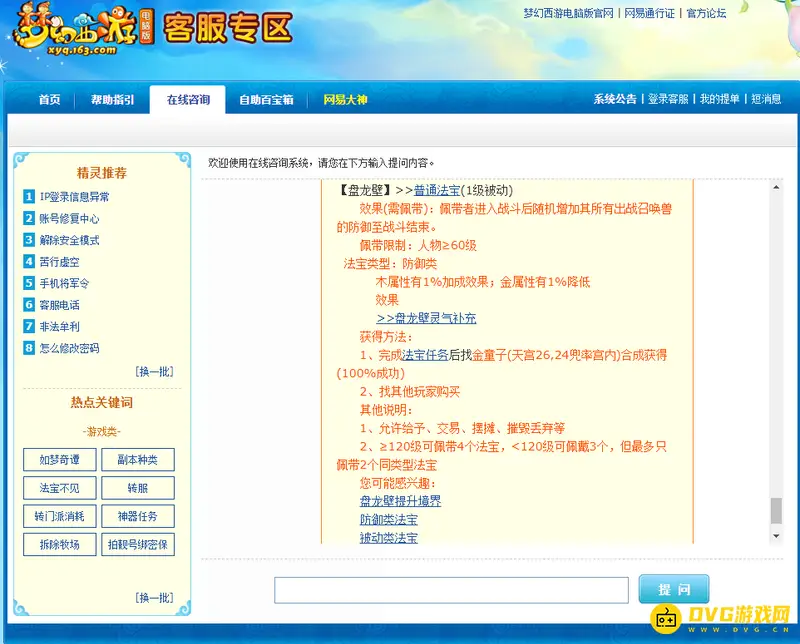
Task: Open the 法宝任务 link
Action: tap(426, 355)
